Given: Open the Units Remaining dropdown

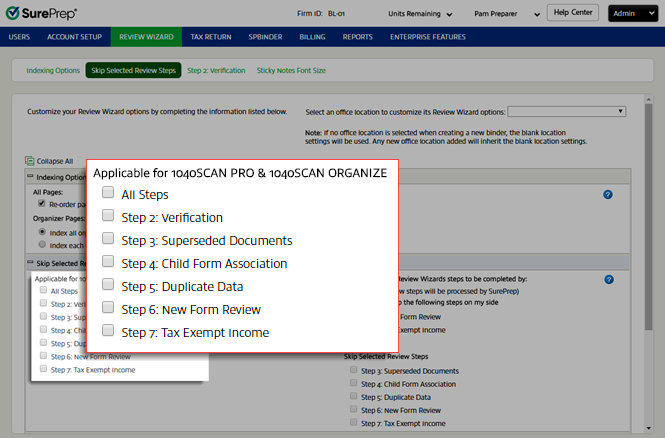Looking at the screenshot, I should pos(420,14).
